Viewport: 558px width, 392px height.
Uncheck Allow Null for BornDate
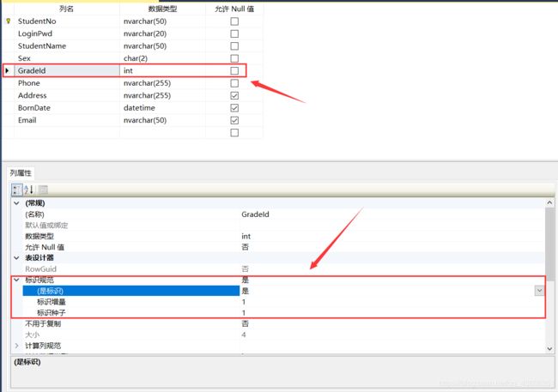(234, 108)
